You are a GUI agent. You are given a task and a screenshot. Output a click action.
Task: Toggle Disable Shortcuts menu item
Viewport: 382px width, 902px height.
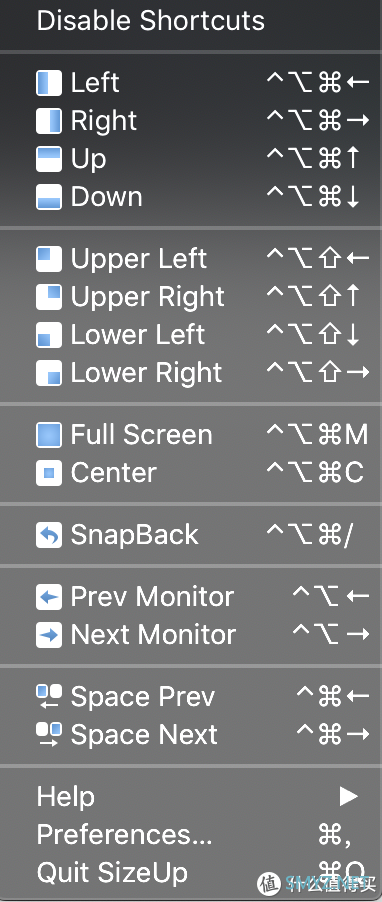click(x=191, y=21)
